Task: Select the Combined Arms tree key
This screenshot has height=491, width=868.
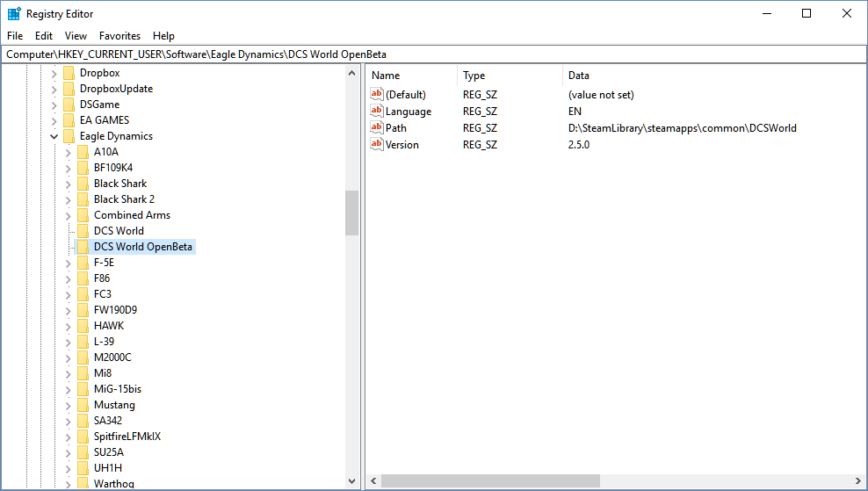Action: coord(132,215)
